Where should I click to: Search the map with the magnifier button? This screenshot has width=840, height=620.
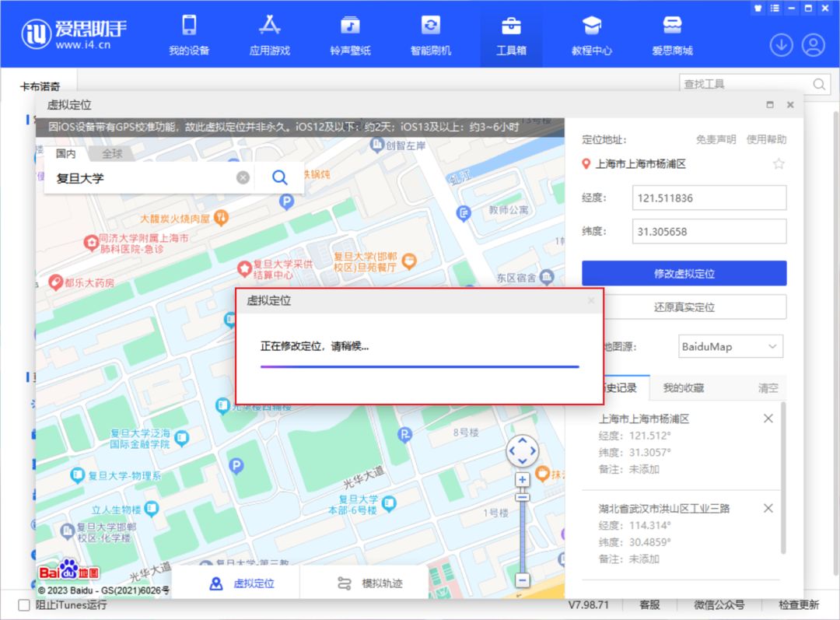pyautogui.click(x=280, y=178)
